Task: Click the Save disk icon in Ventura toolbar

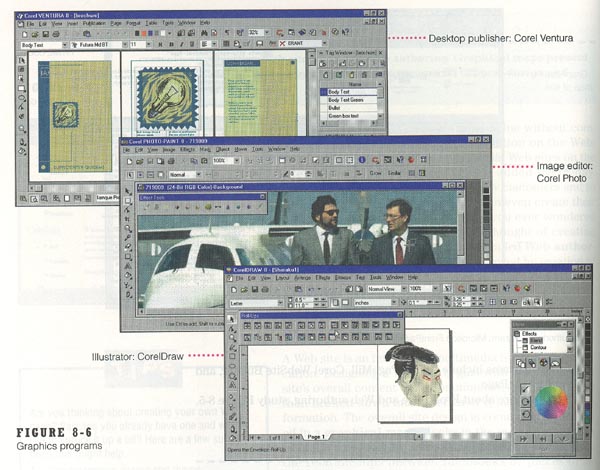Action: (x=45, y=34)
